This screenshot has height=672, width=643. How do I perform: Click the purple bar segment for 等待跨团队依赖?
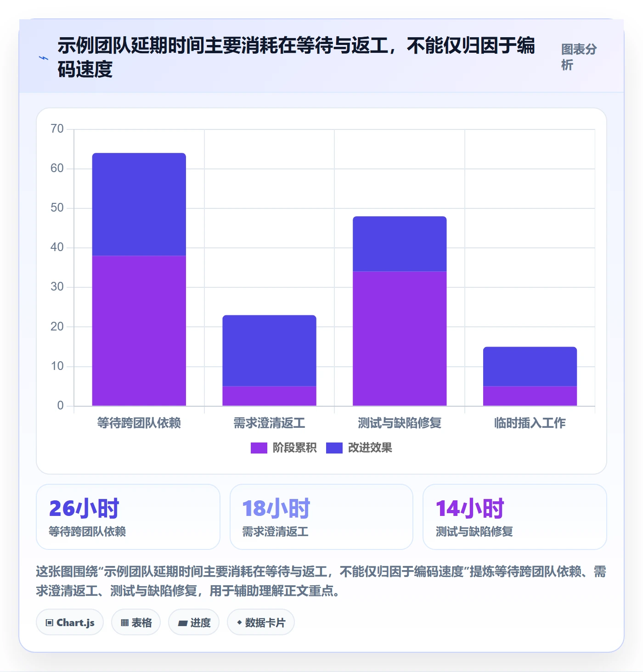click(139, 331)
